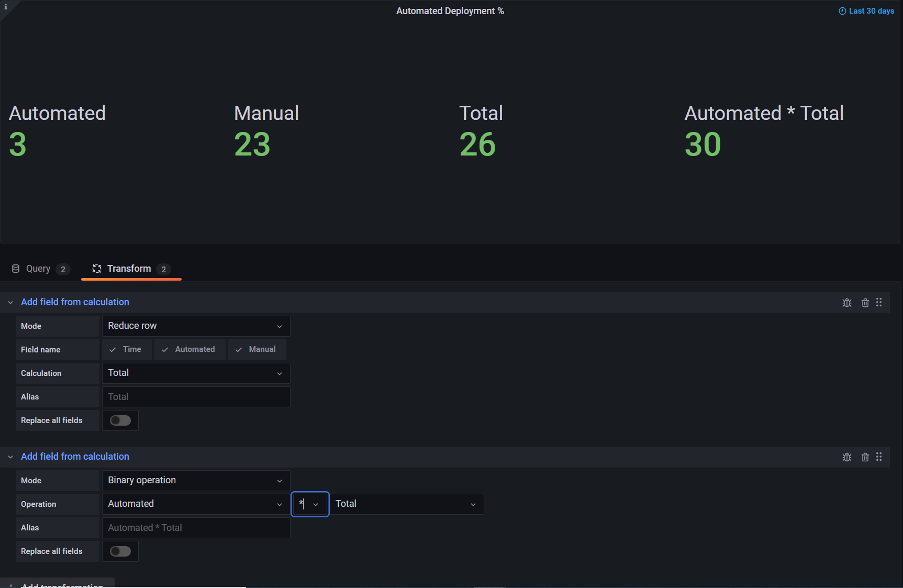Open the Binary operation mode dropdown
This screenshot has width=903, height=588.
tap(196, 480)
